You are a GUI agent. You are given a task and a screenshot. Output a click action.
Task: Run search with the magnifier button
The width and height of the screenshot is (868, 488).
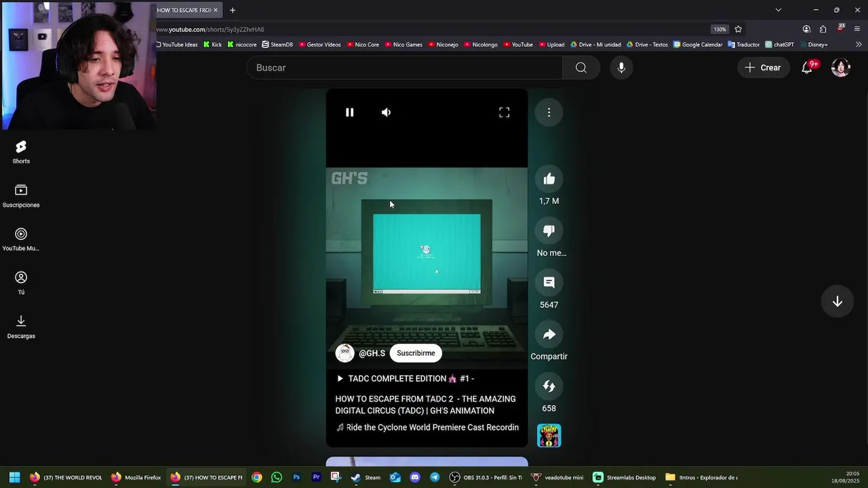pos(581,68)
